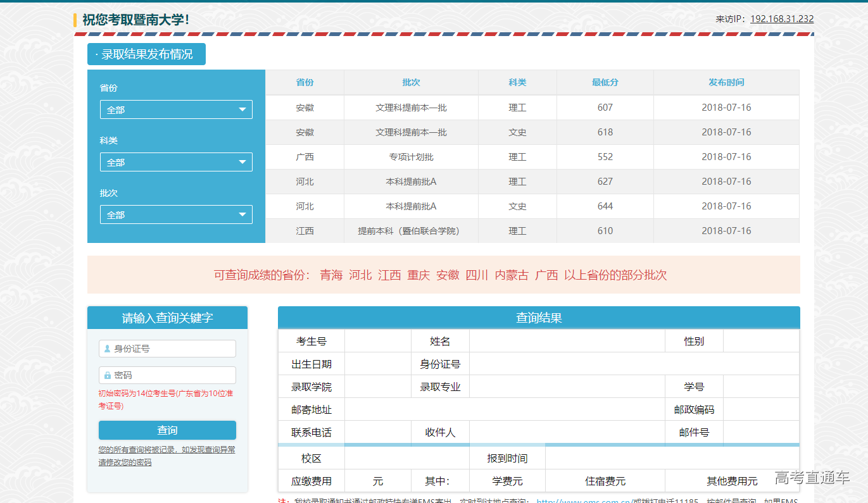Click the 查询 query button
This screenshot has height=503, width=868.
(x=167, y=430)
